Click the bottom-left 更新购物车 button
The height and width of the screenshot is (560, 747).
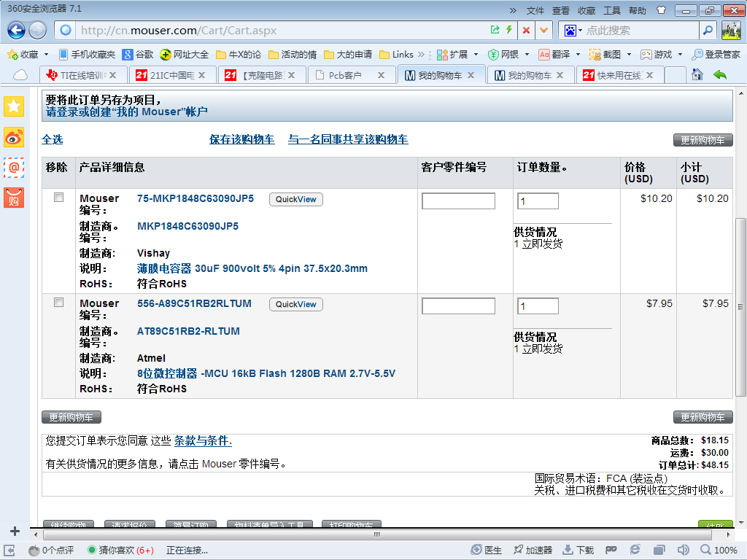(71, 417)
